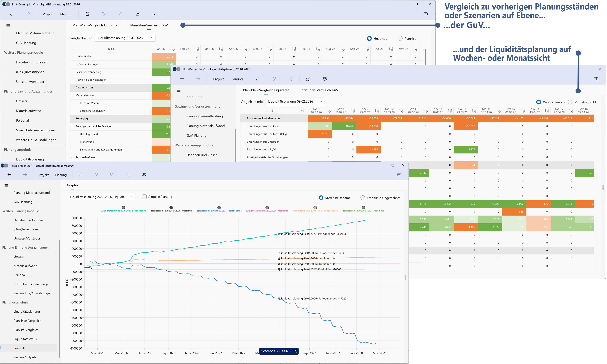Open Plan-Ist-Vergleich from the sidebar

pyautogui.click(x=26, y=330)
